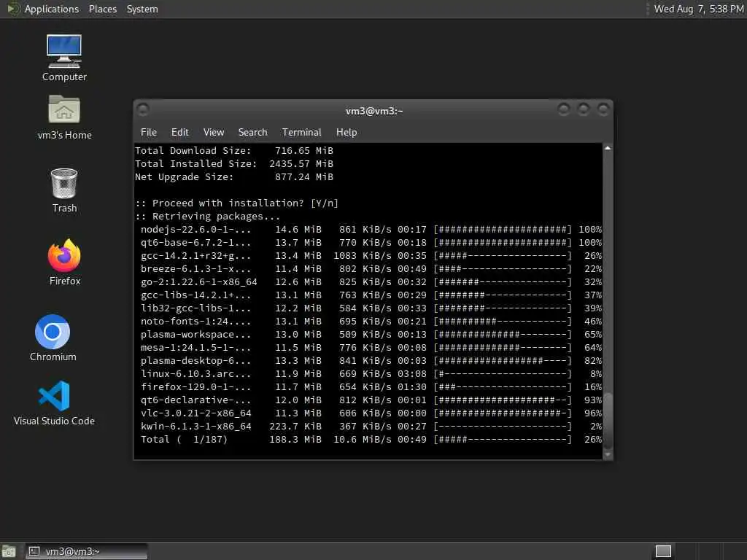This screenshot has width=747, height=560.
Task: Click the 877.24 MiB upgrade size value
Action: pyautogui.click(x=304, y=177)
